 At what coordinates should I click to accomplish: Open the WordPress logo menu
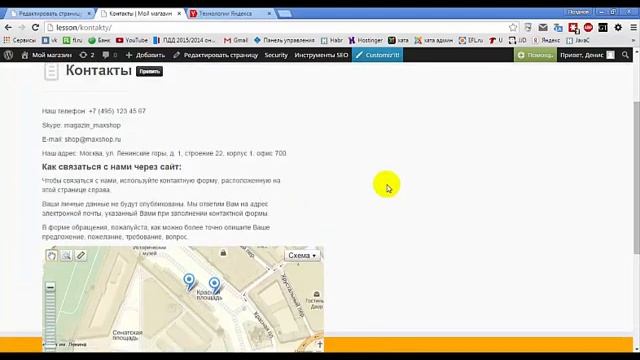pyautogui.click(x=9, y=55)
